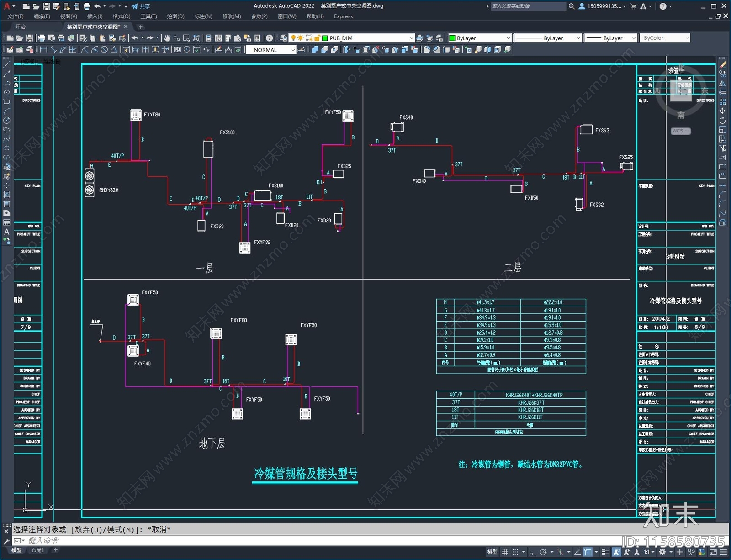
Task: Switch to the 开始 tab
Action: click(20, 26)
